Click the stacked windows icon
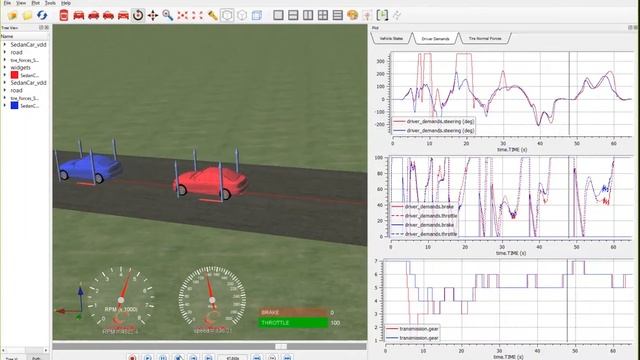The height and width of the screenshot is (360, 640). (257, 16)
